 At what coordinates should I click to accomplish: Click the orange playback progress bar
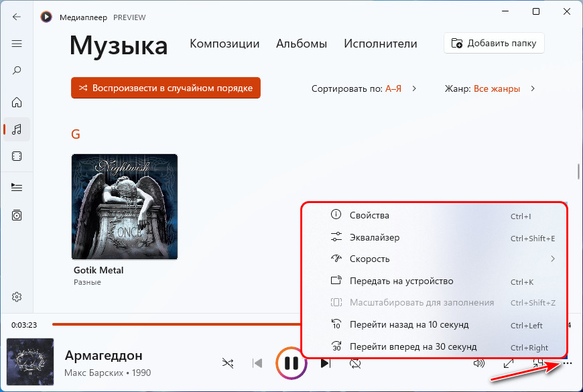tap(177, 324)
